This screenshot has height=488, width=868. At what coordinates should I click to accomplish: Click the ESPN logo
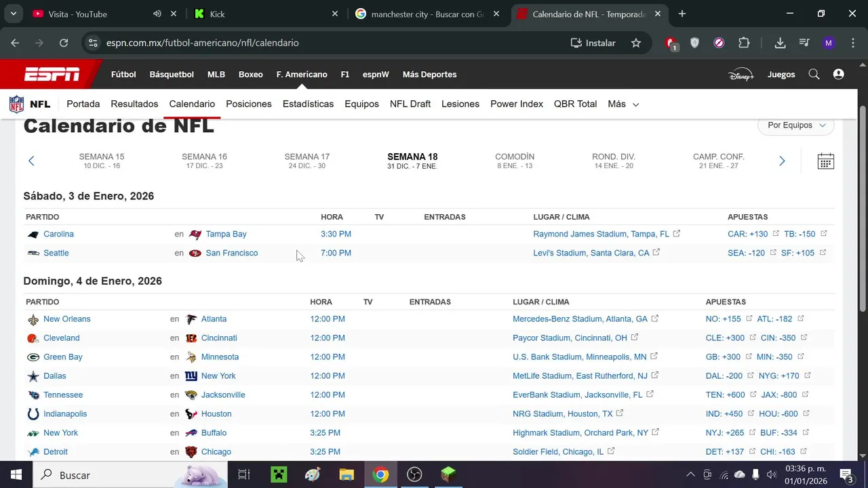pyautogui.click(x=52, y=75)
